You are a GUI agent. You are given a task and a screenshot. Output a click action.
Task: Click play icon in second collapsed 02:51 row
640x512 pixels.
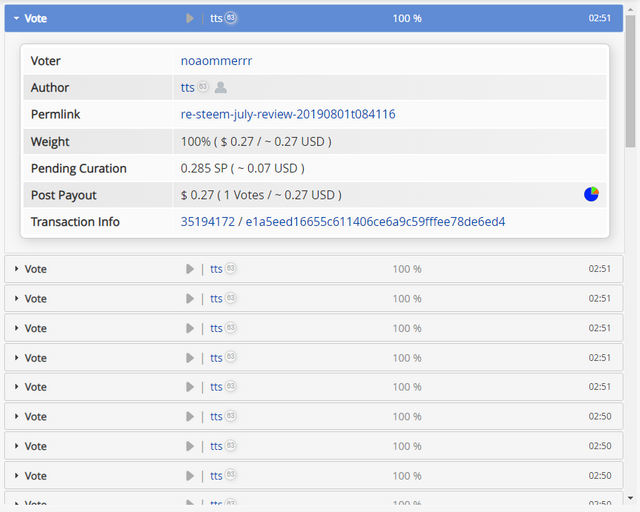(190, 298)
